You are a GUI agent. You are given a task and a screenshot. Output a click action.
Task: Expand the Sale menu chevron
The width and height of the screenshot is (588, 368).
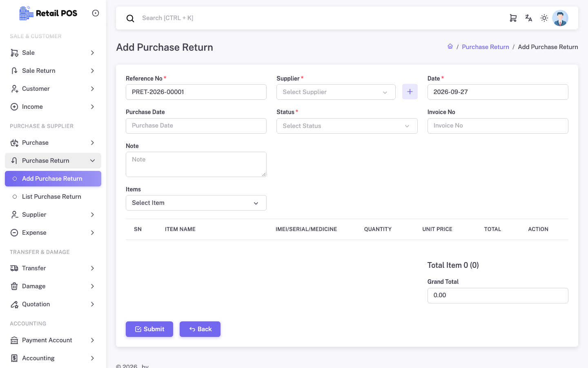(93, 53)
